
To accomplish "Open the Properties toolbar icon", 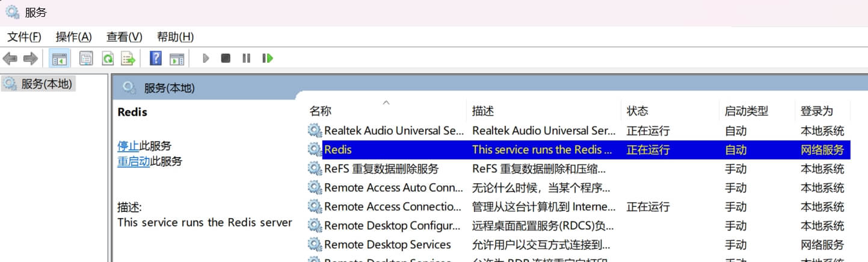I will [x=87, y=58].
